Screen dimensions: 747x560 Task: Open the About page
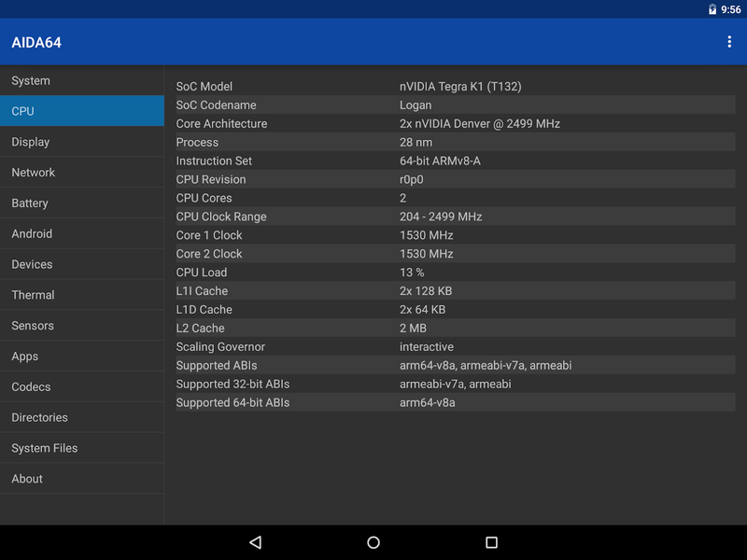82,479
